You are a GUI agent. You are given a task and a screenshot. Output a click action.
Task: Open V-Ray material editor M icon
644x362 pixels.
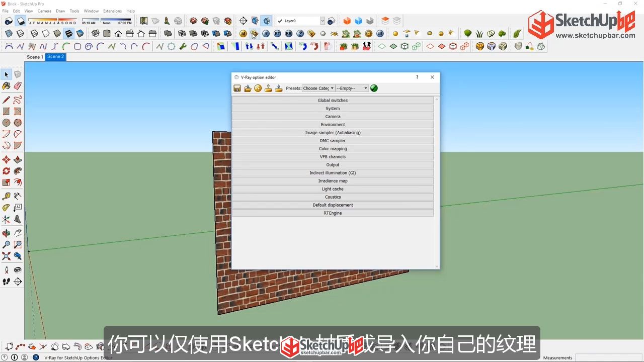click(x=243, y=34)
